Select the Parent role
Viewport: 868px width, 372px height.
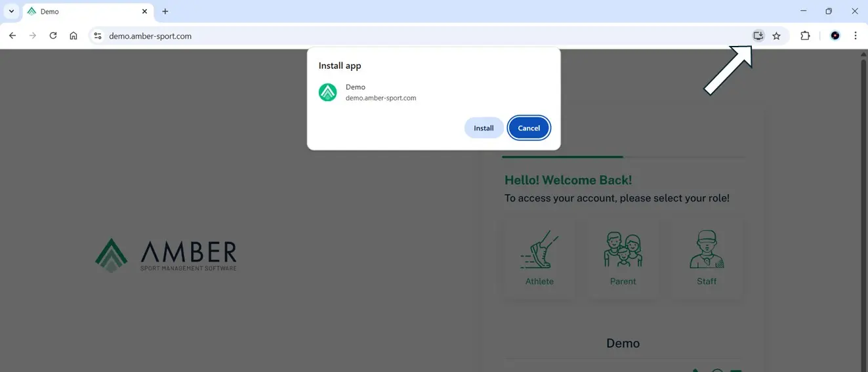pos(623,258)
